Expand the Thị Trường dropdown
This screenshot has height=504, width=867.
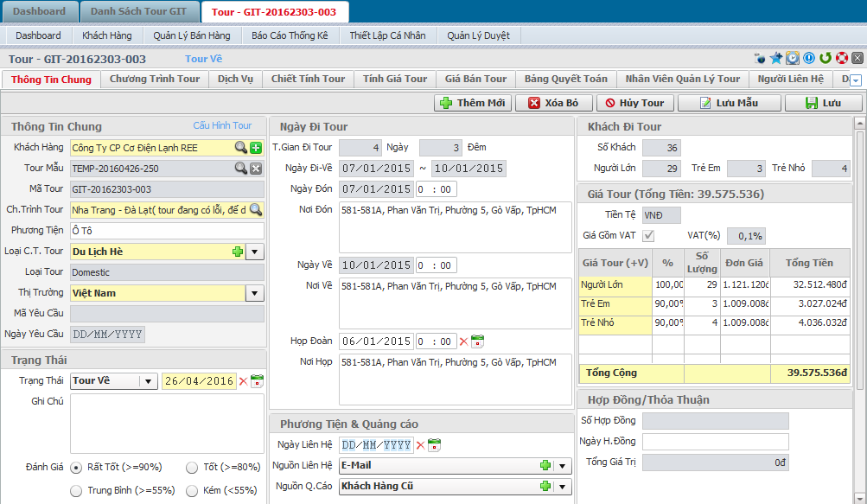pyautogui.click(x=255, y=293)
